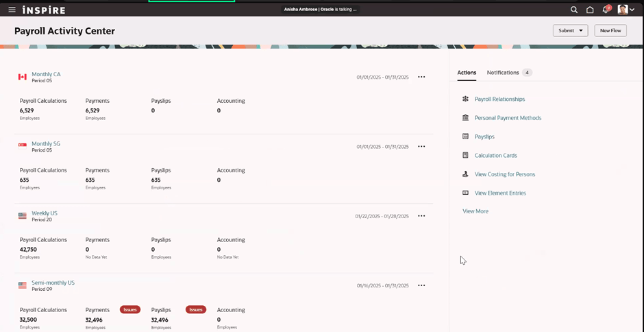Click the Payroll Relationships icon
Screen dimensions: 644x332
(x=465, y=99)
